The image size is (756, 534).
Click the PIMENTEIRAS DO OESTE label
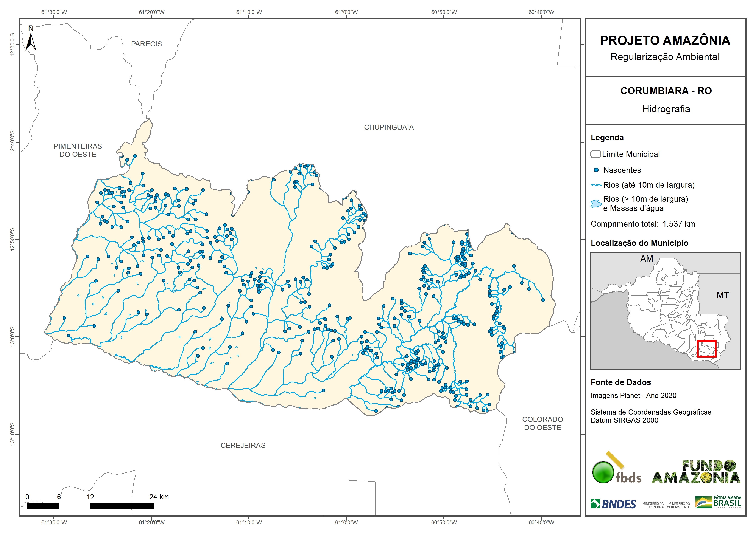78,150
